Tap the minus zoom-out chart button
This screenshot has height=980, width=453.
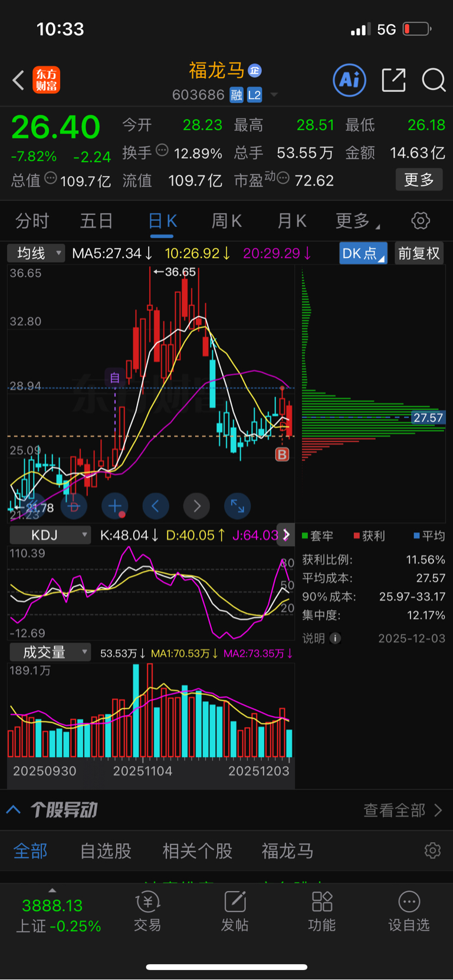pos(74,506)
